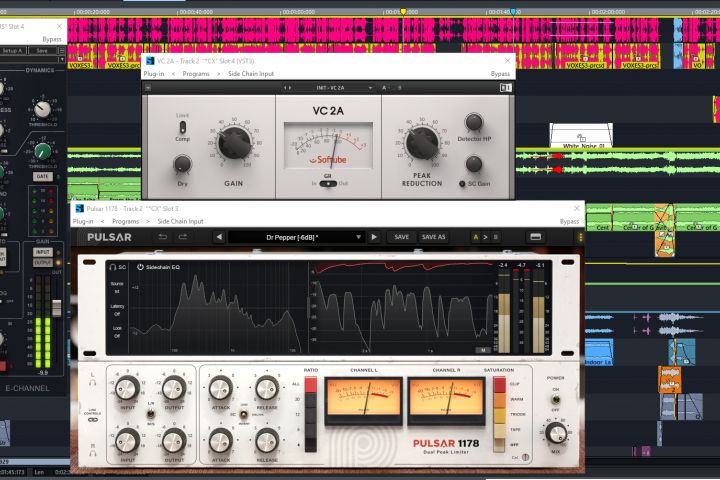This screenshot has width=720, height=480.
Task: Go to next program in Pulsar window
Action: [x=148, y=221]
